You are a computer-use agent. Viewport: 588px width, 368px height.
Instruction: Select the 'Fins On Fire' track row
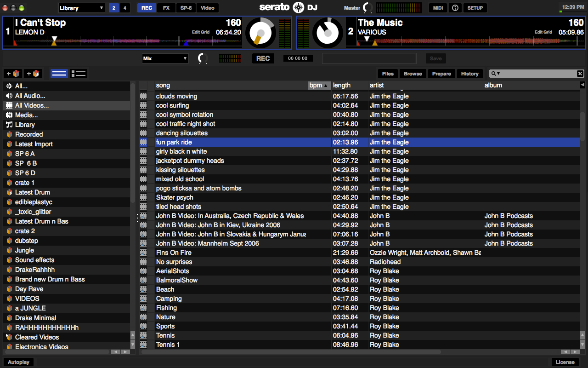(x=359, y=253)
